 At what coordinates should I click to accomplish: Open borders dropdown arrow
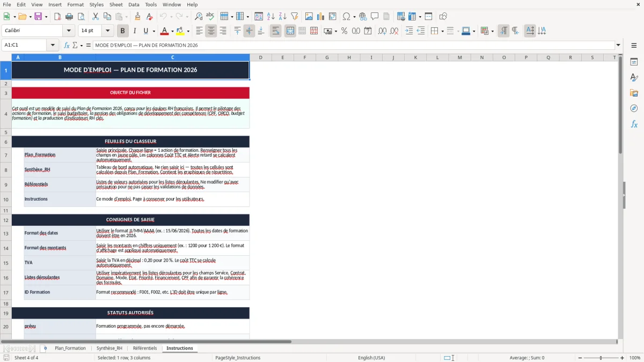click(x=442, y=31)
